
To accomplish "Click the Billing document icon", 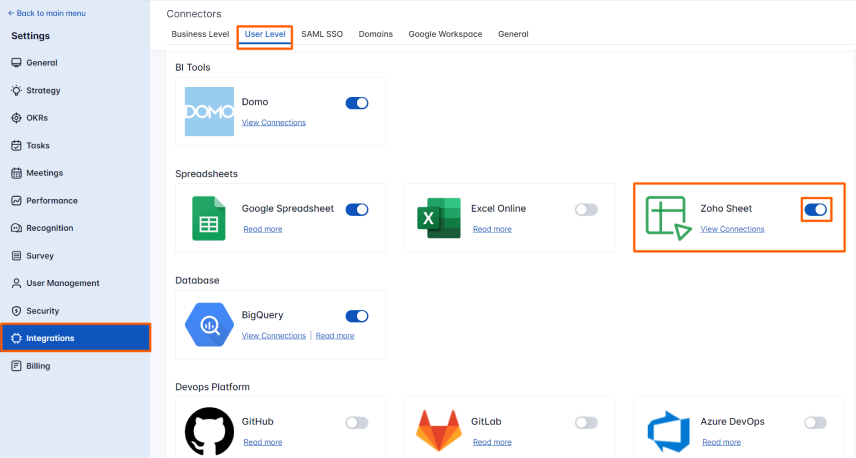I will 16,366.
